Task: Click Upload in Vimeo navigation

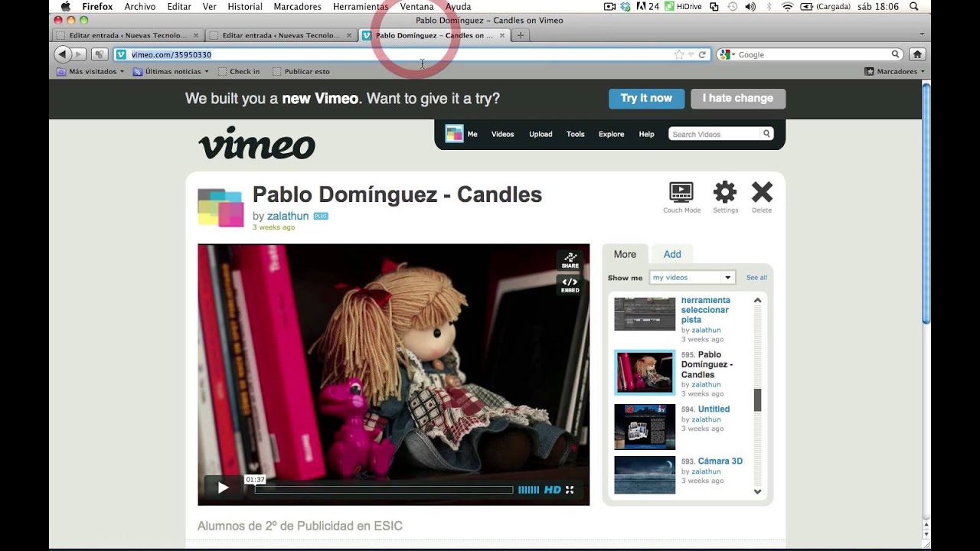Action: [x=541, y=134]
